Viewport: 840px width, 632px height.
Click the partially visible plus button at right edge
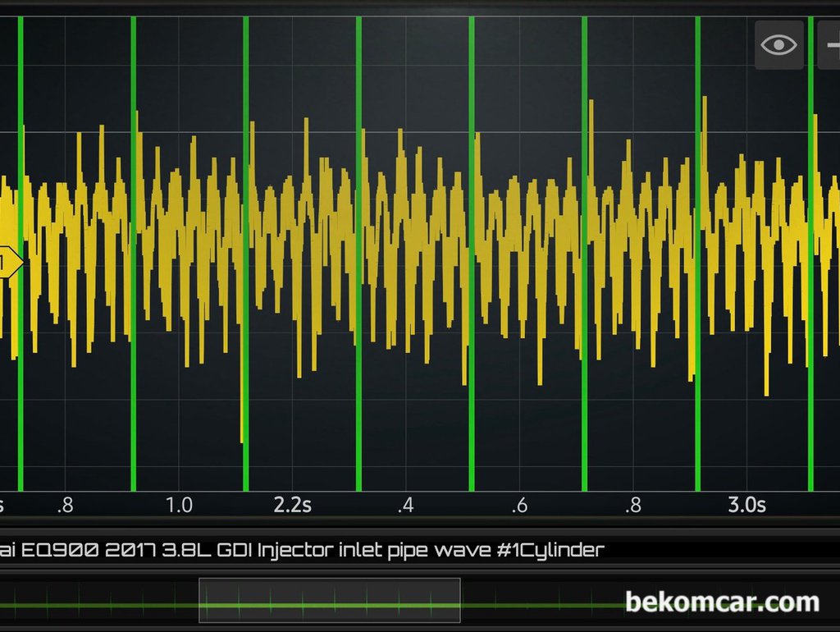tap(829, 45)
